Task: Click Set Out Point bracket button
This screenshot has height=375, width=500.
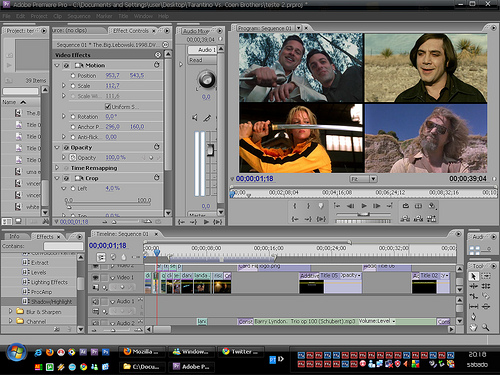Action: 308,206
